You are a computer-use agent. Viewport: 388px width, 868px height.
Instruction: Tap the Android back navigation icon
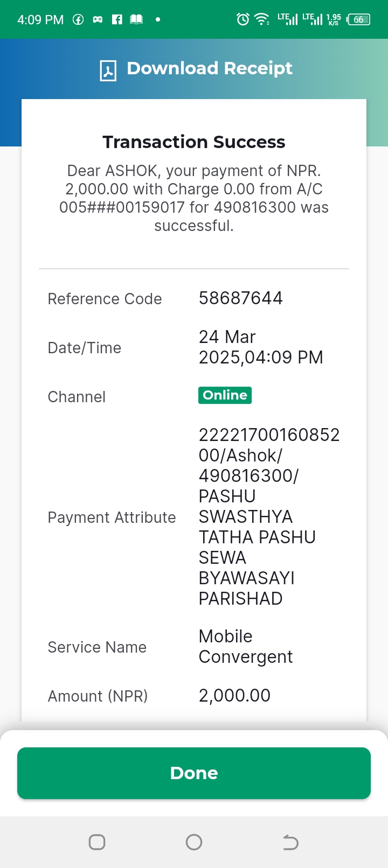coord(290,842)
